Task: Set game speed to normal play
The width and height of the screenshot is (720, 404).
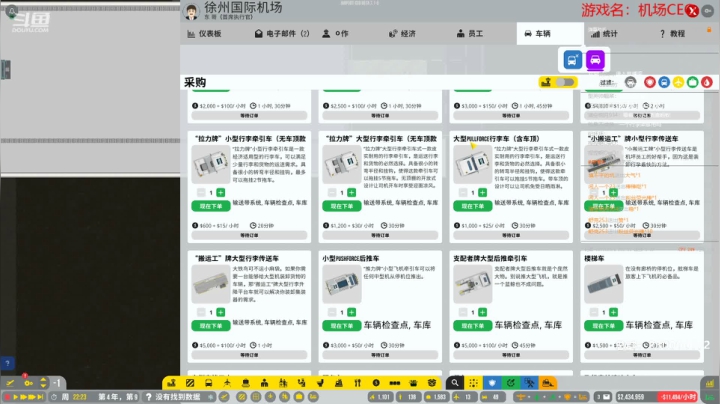Action: click(x=16, y=397)
